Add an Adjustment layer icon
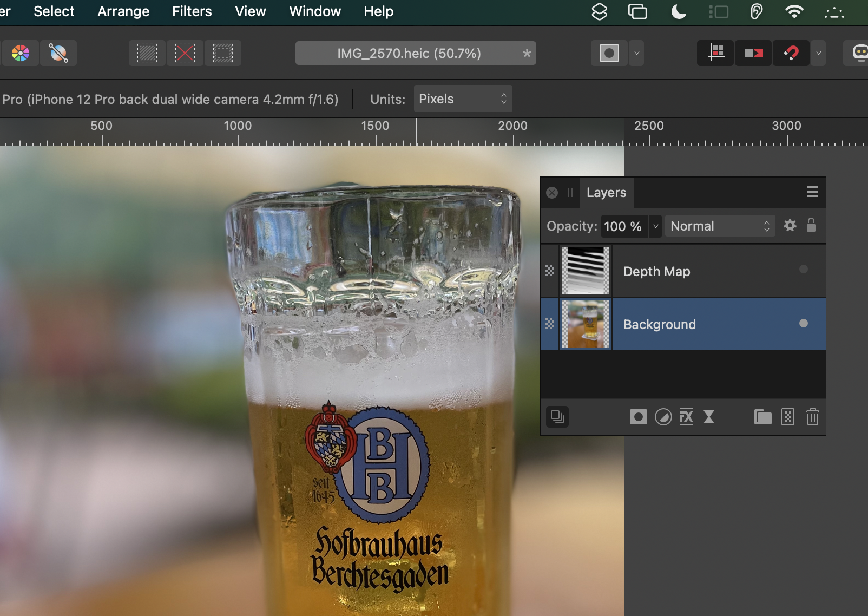The width and height of the screenshot is (868, 616). 663,417
